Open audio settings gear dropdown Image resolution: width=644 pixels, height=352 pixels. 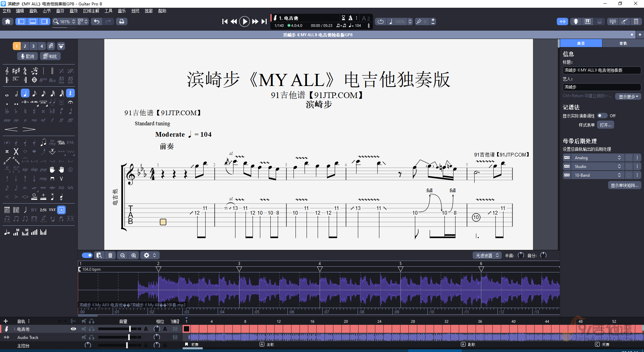click(150, 255)
